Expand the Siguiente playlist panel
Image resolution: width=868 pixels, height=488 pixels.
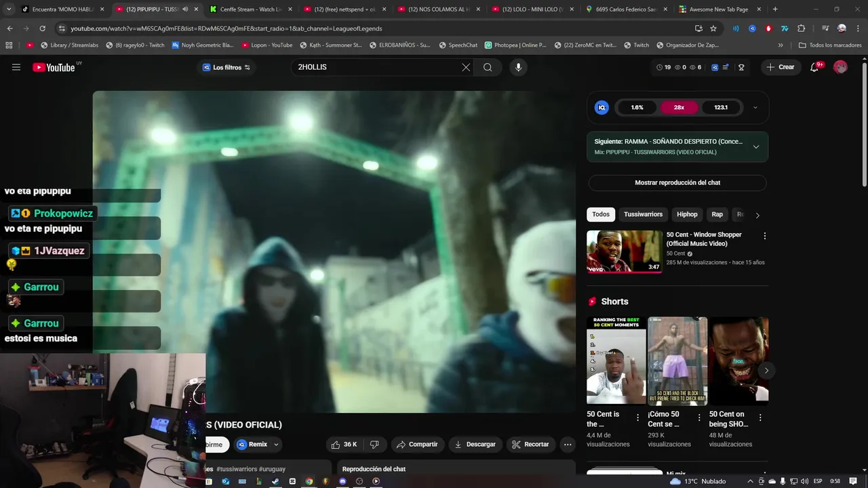[756, 146]
